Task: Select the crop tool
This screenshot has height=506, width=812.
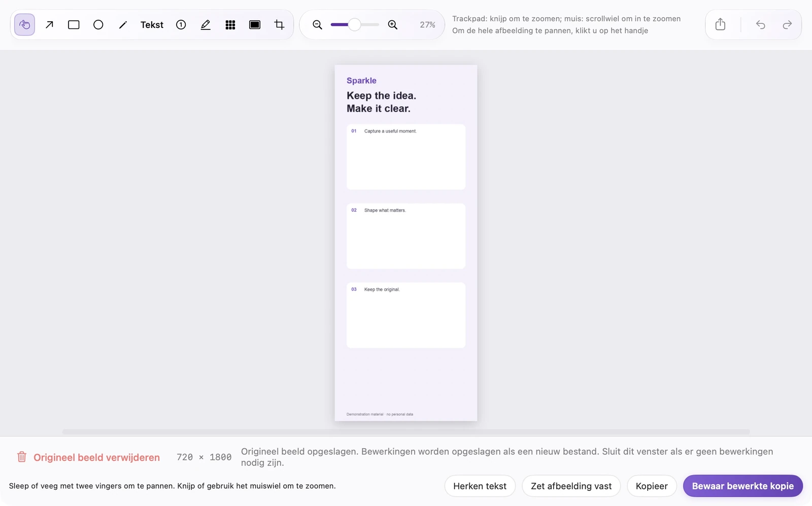Action: (x=280, y=24)
